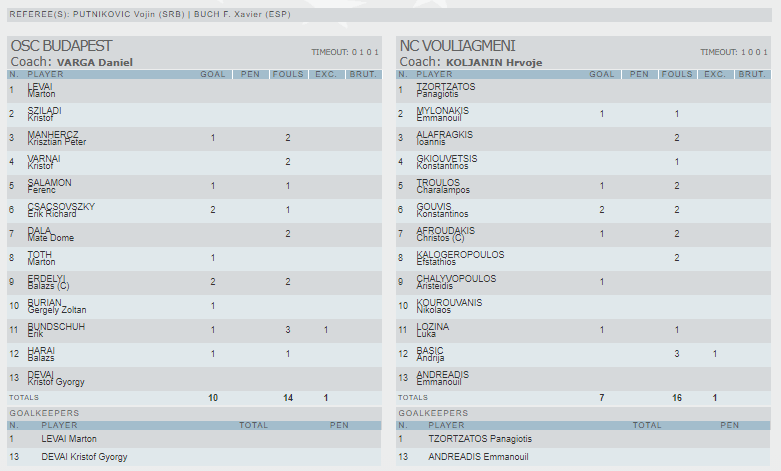This screenshot has width=781, height=471.
Task: Click the GOAL column header for NC Vouliagmeni
Action: click(x=601, y=74)
